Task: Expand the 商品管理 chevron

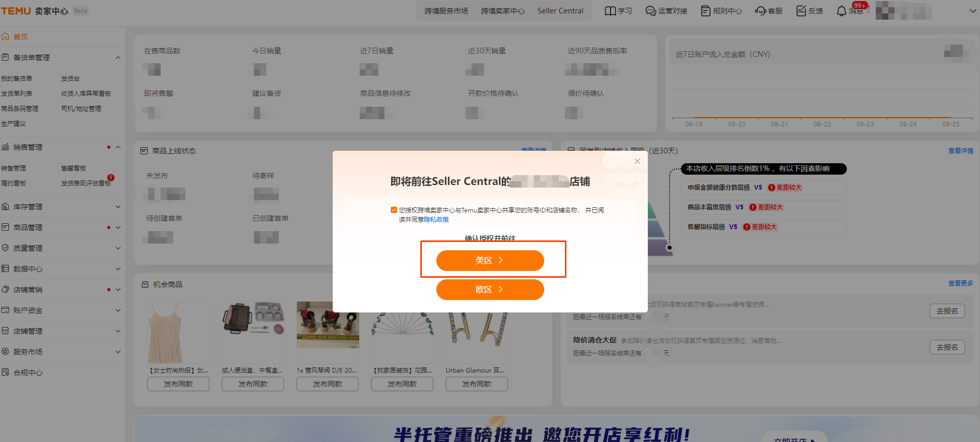Action: point(118,227)
